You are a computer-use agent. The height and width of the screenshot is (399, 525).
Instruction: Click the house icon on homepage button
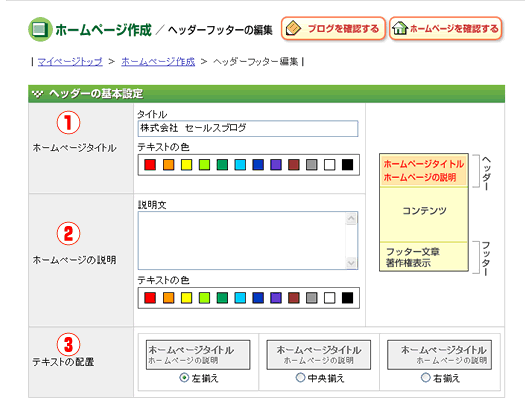click(x=400, y=28)
